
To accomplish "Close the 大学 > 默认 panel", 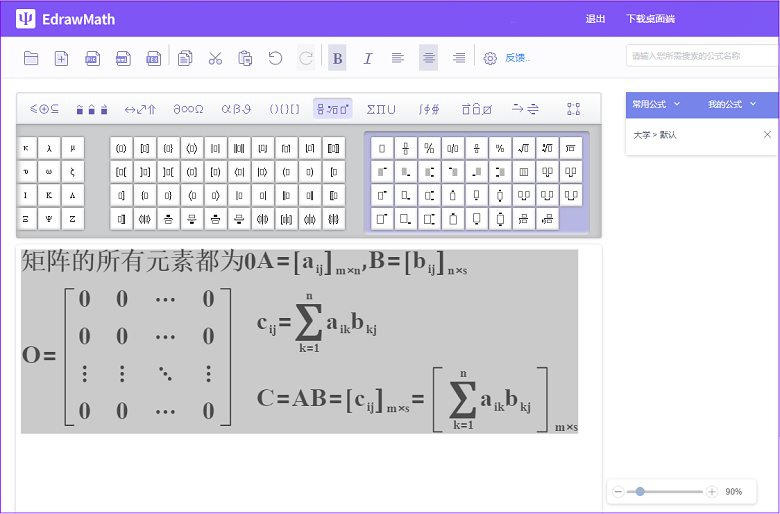I will click(x=767, y=134).
